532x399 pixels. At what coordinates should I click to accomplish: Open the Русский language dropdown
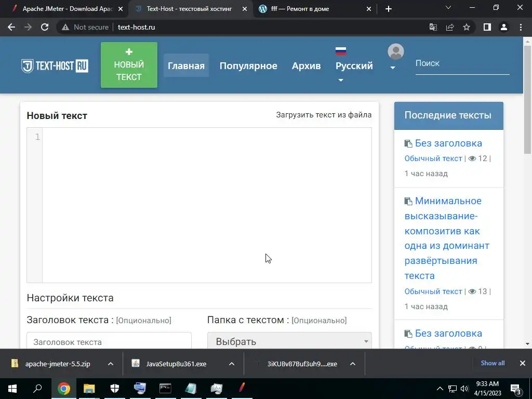pos(354,66)
